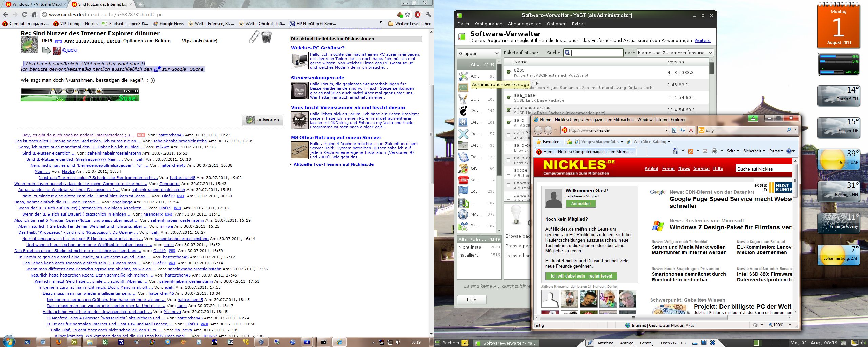Open Datei menu in YaST
The height and width of the screenshot is (347, 868).
(463, 24)
